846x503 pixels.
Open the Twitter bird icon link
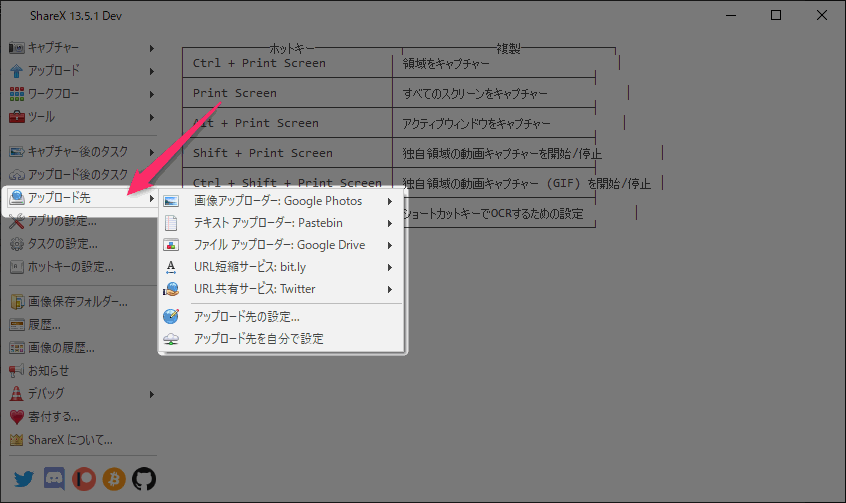pos(24,479)
